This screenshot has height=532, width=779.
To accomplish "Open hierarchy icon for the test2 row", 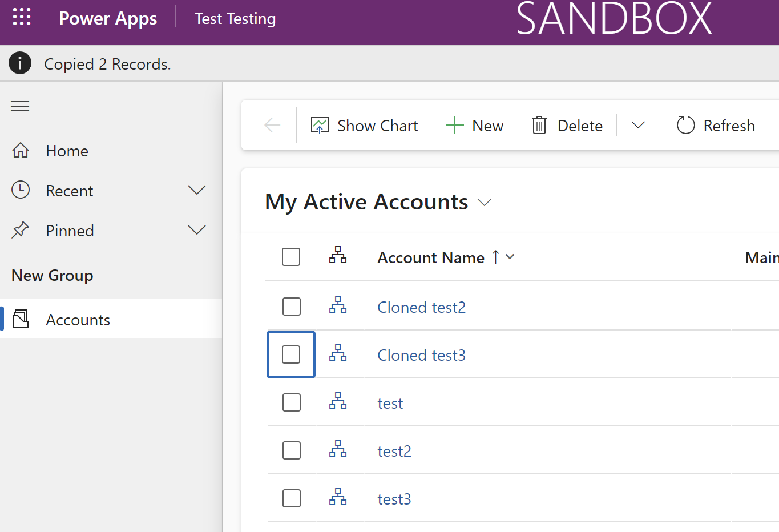I will point(338,449).
